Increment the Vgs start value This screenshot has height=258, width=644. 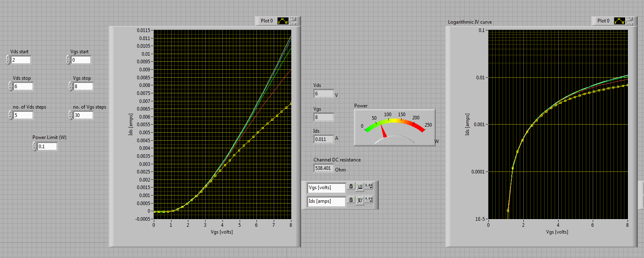tap(68, 58)
